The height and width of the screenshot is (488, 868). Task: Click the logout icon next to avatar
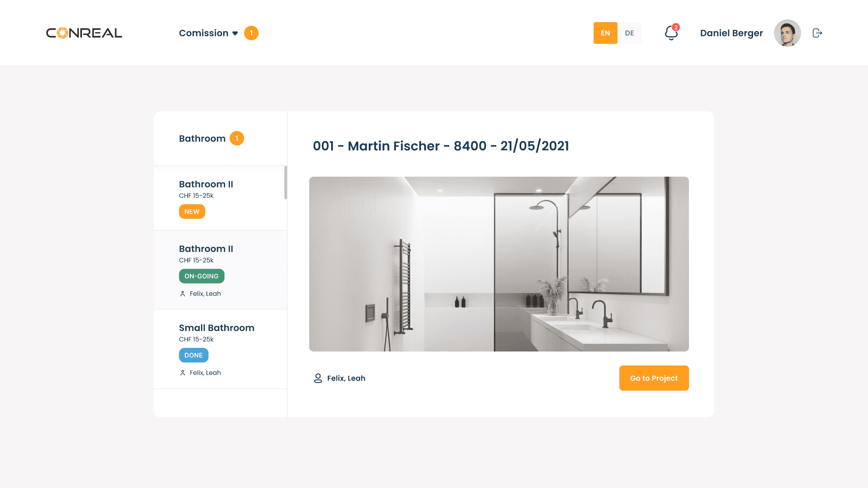(x=817, y=33)
